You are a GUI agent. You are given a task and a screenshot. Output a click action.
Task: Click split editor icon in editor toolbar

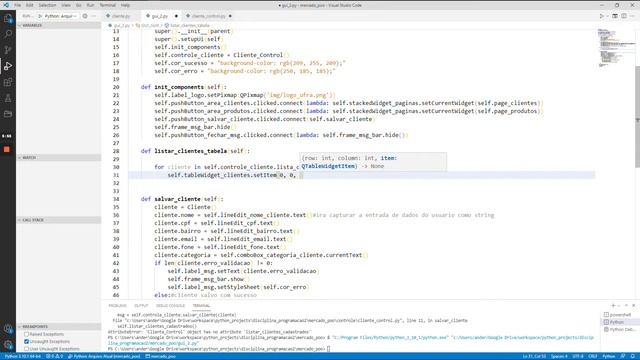[x=624, y=16]
